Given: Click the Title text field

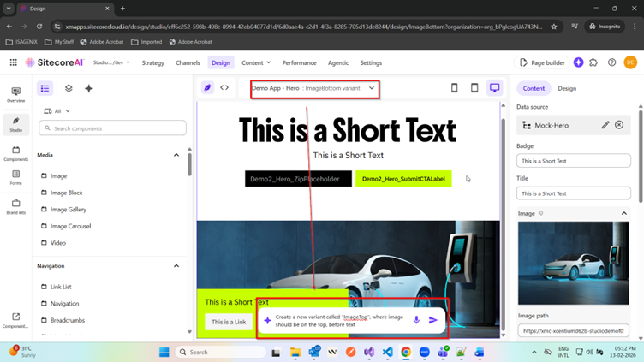Looking at the screenshot, I should click(574, 193).
